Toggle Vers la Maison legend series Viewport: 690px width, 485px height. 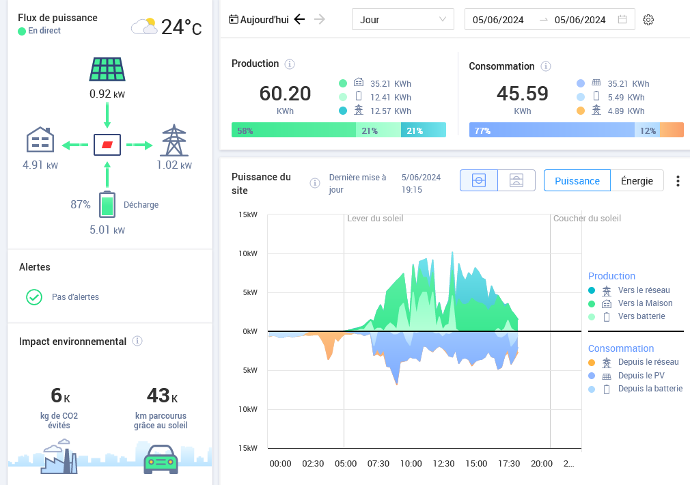pyautogui.click(x=630, y=303)
